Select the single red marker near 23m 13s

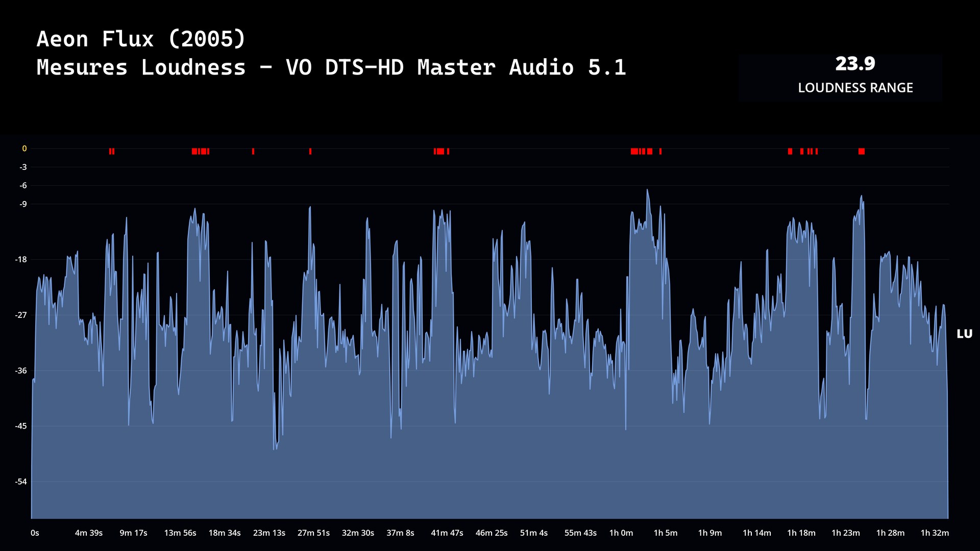(x=253, y=152)
